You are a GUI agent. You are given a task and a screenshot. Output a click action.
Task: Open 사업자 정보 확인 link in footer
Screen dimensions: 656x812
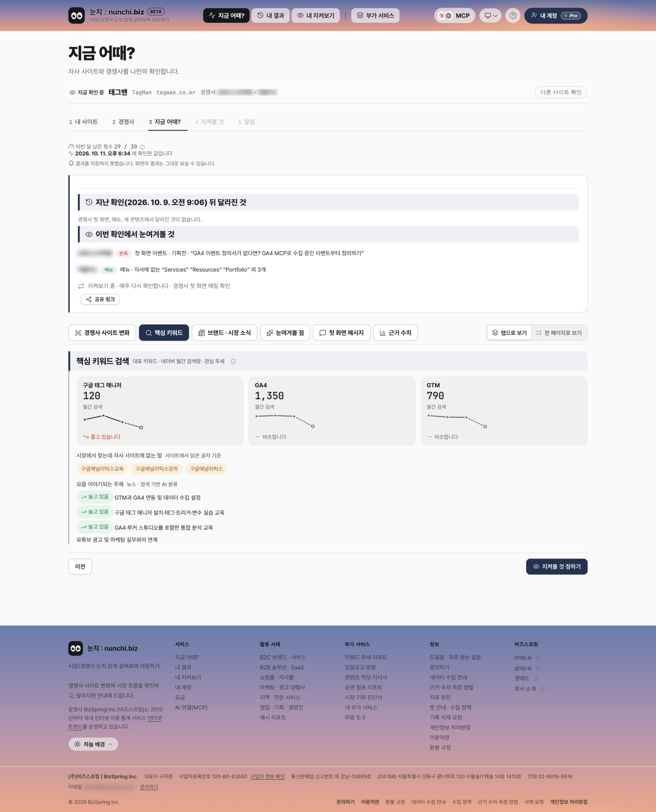point(267,776)
